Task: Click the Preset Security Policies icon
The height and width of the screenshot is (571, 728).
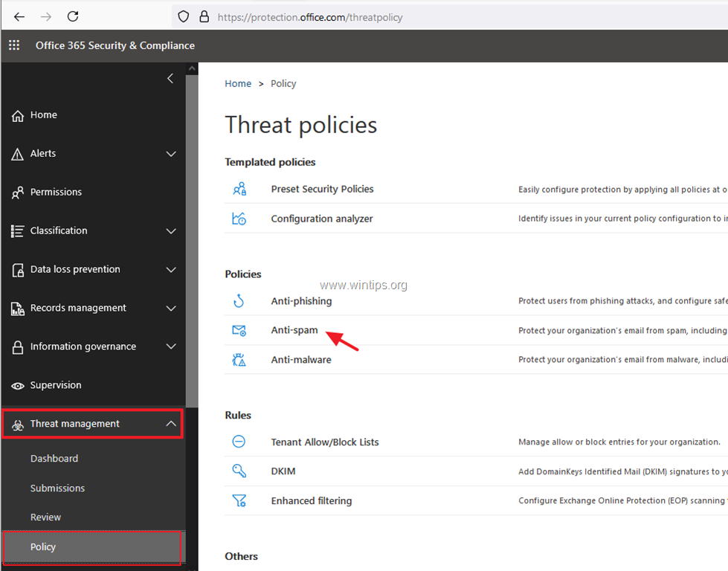Action: tap(239, 189)
